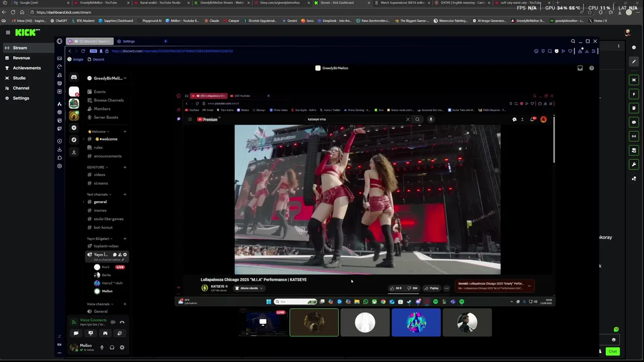Toggle VPN badge in Opera GX address bar

coord(94,51)
